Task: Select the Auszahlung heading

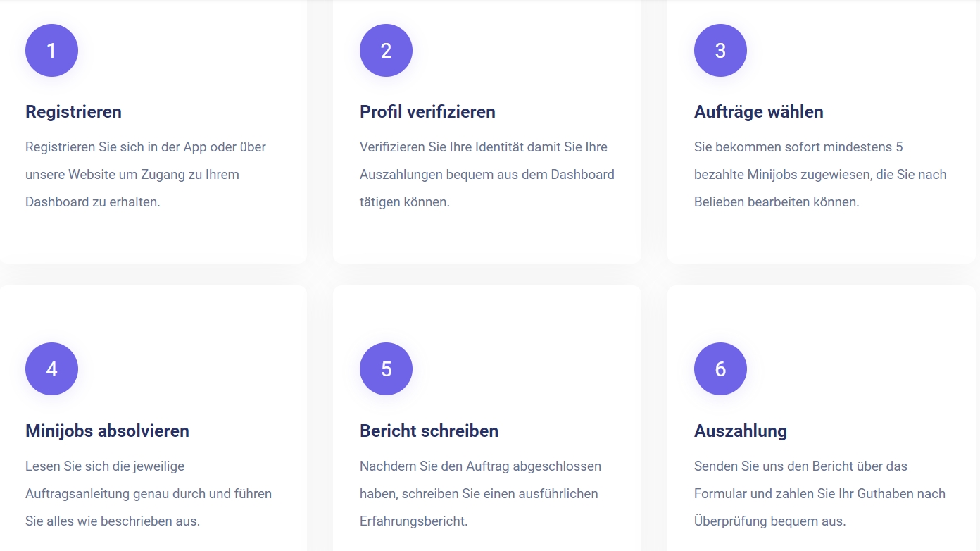Action: point(740,431)
